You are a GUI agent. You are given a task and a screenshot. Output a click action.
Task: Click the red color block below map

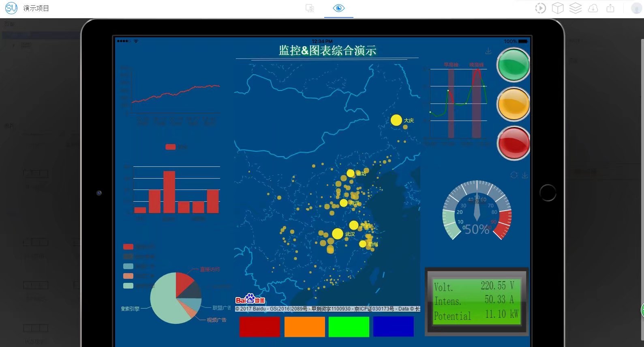click(260, 327)
